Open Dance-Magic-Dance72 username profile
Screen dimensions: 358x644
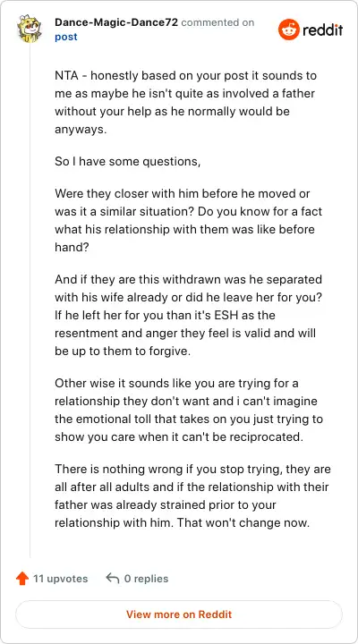116,22
